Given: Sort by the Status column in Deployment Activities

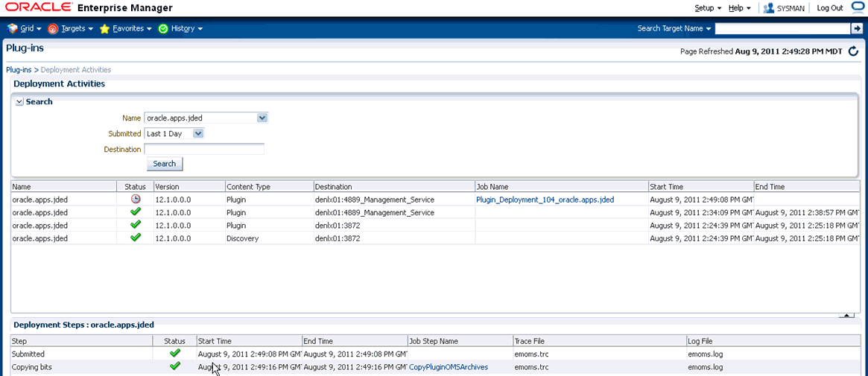Looking at the screenshot, I should (135, 187).
